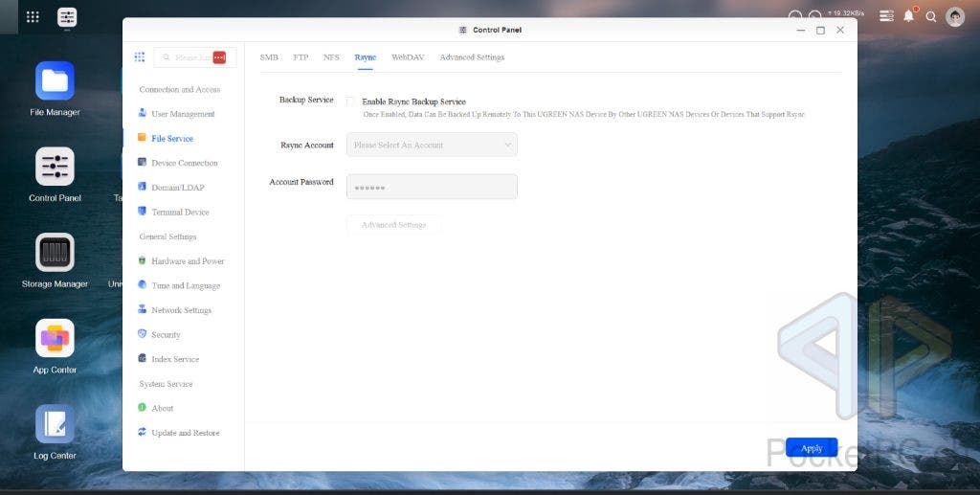Open Index Service section
The width and height of the screenshot is (980, 495).
point(175,359)
